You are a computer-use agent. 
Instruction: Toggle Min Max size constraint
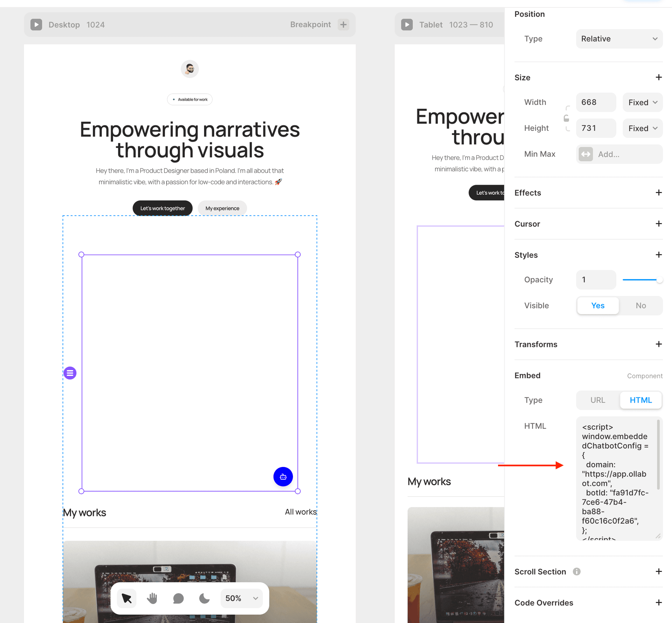click(586, 154)
